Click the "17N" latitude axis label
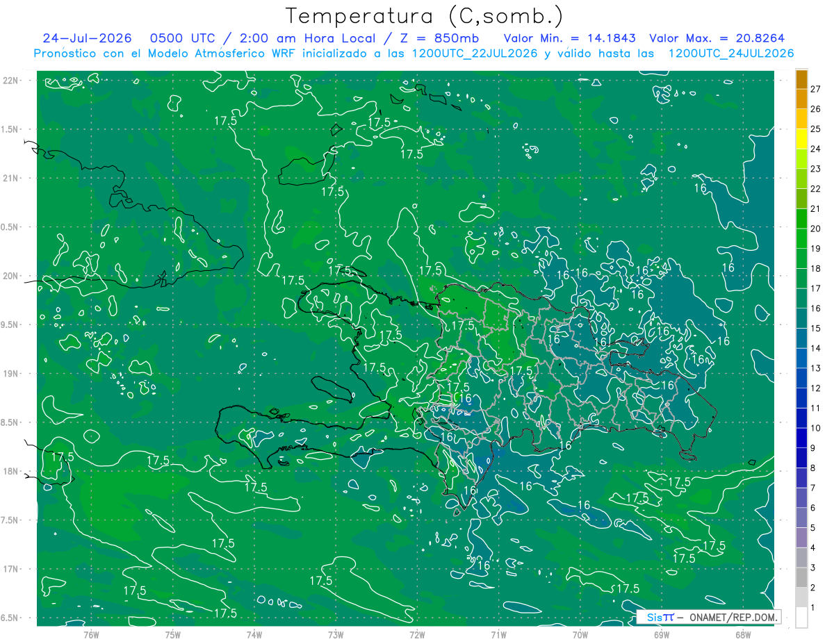 12,569
